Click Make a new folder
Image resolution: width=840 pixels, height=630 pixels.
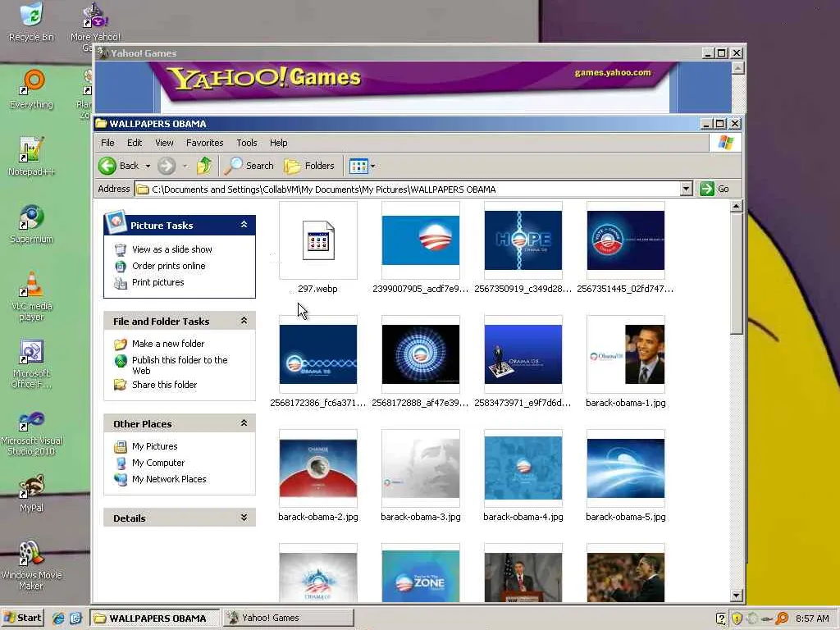click(x=168, y=344)
